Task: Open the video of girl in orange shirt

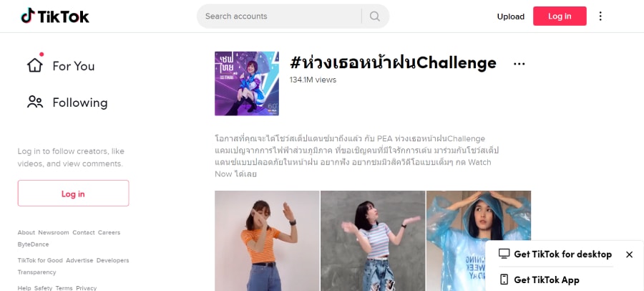Action: 267,241
